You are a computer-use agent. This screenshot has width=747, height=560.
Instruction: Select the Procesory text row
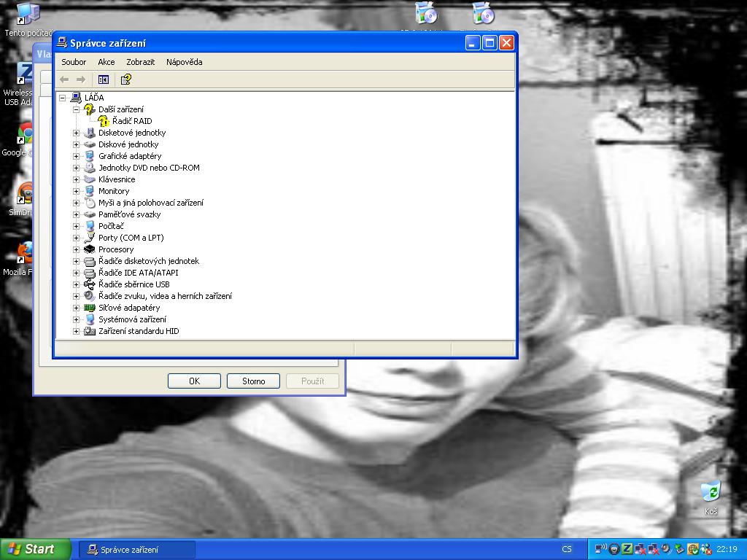pos(116,249)
